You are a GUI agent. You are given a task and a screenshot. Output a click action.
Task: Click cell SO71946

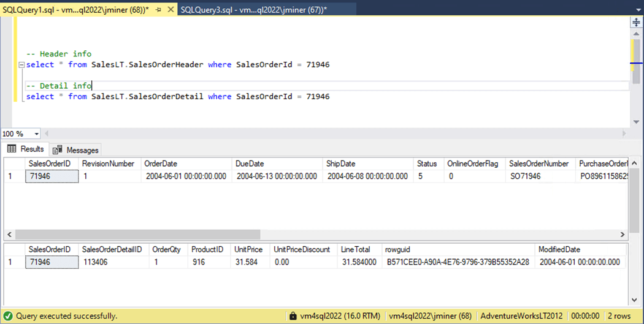540,176
